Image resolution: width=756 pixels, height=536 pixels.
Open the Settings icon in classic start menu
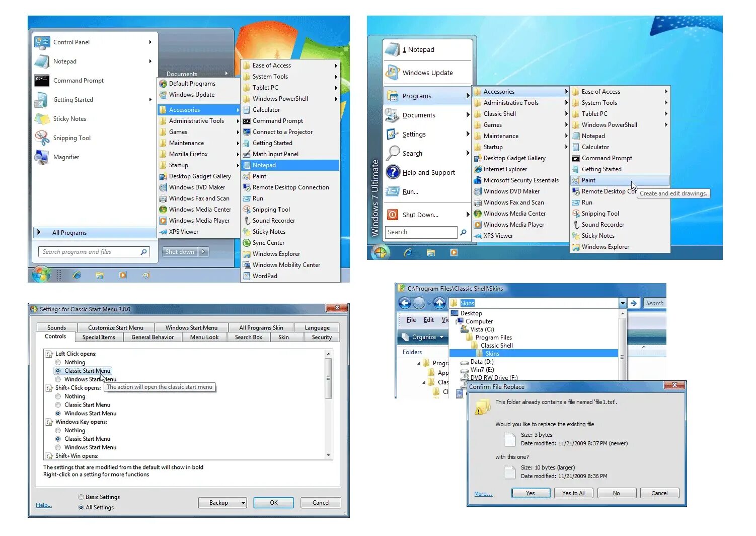click(x=393, y=134)
